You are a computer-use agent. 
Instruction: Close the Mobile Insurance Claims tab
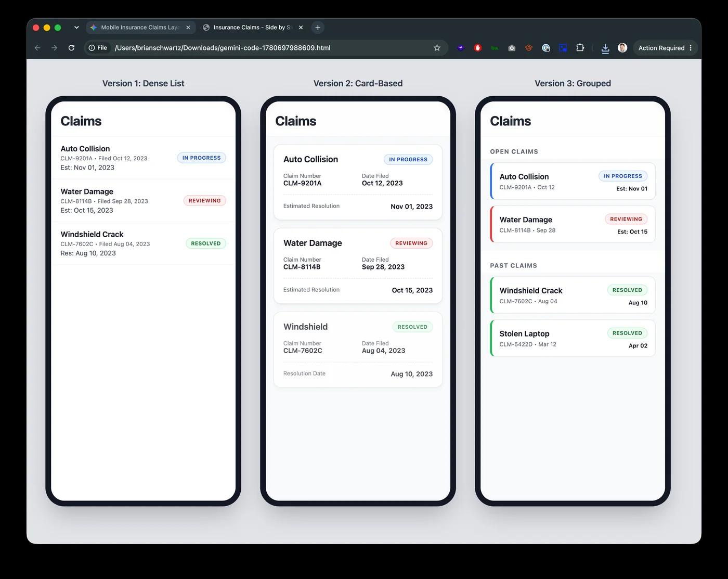(188, 28)
